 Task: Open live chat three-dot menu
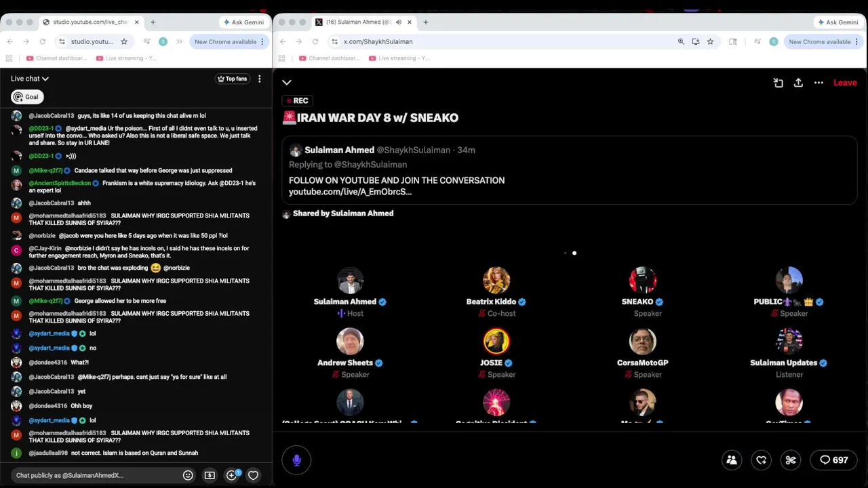[259, 79]
